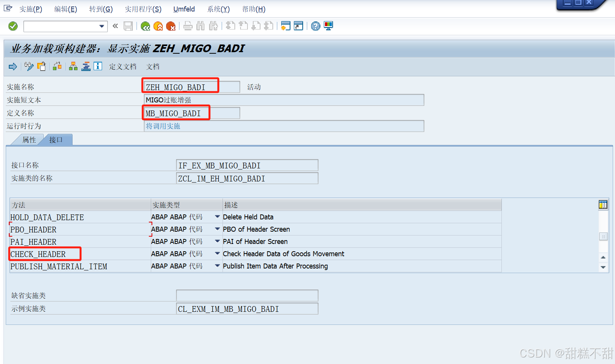This screenshot has width=615, height=364.
Task: Select the Back (green arrow) icon
Action: (x=145, y=26)
